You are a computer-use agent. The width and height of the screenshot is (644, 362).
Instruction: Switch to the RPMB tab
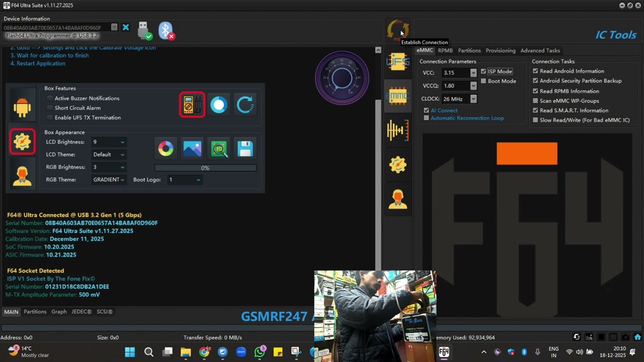[x=445, y=51]
